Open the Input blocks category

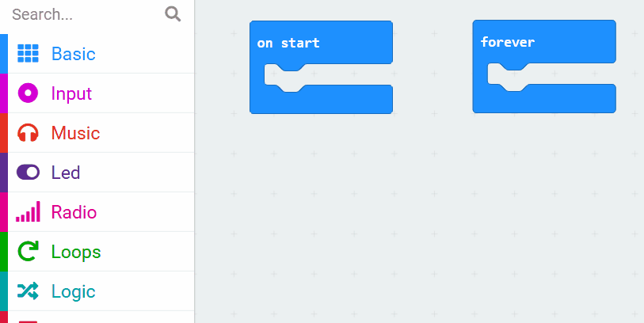tap(71, 93)
